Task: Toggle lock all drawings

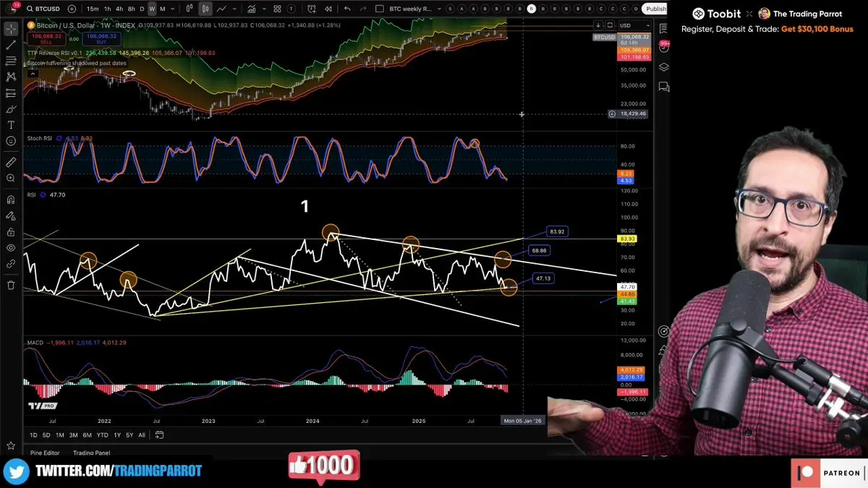Action: (x=11, y=232)
